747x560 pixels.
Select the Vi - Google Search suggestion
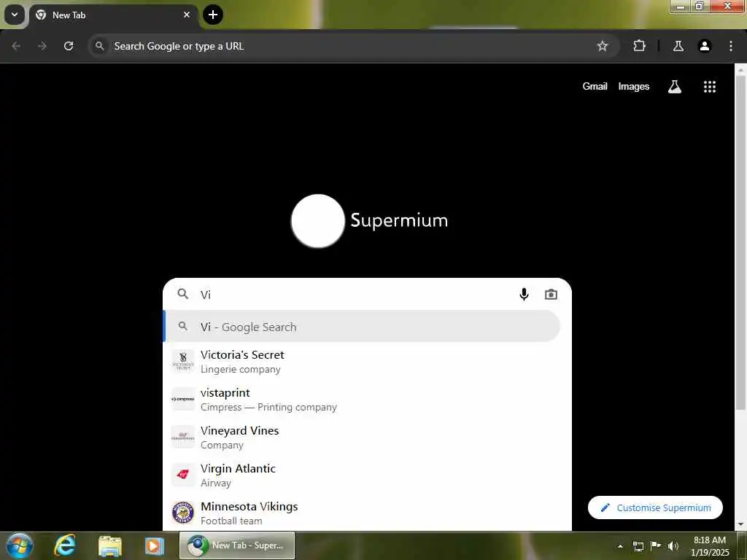[x=362, y=327]
